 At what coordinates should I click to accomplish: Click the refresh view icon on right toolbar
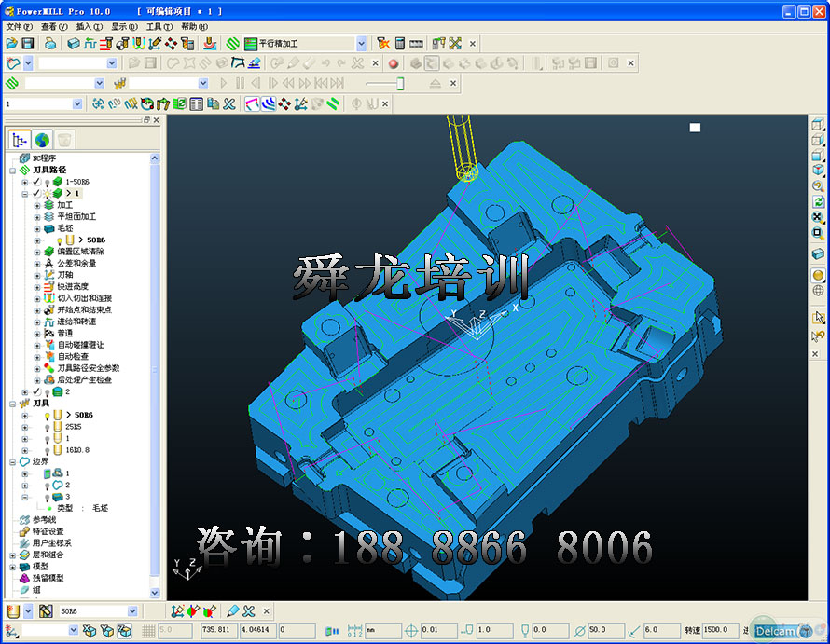(x=818, y=201)
